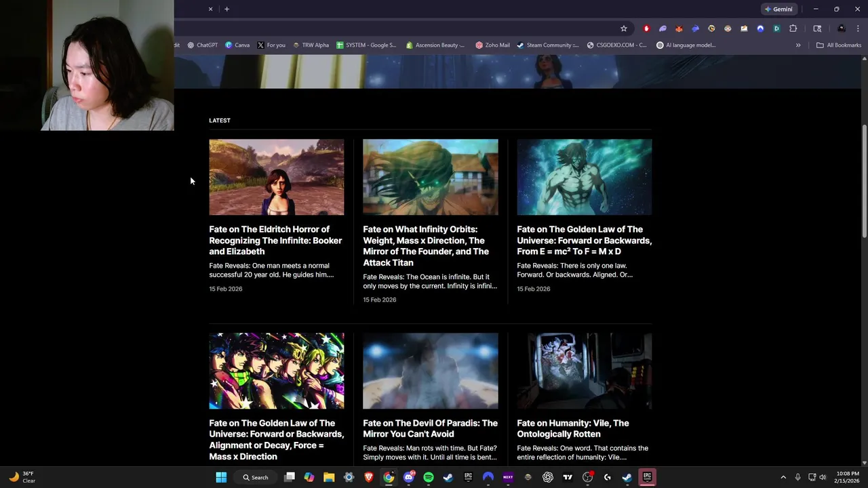Open Logitech G HUB from the taskbar

click(607, 477)
